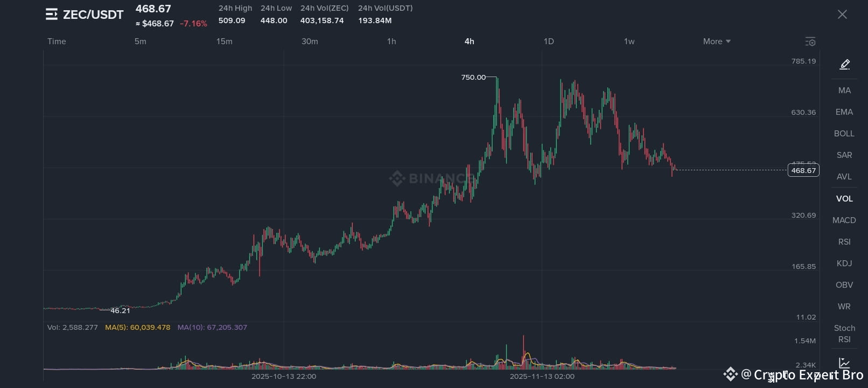868x388 pixels.
Task: Click the MA(5) volume value label
Action: click(x=138, y=327)
